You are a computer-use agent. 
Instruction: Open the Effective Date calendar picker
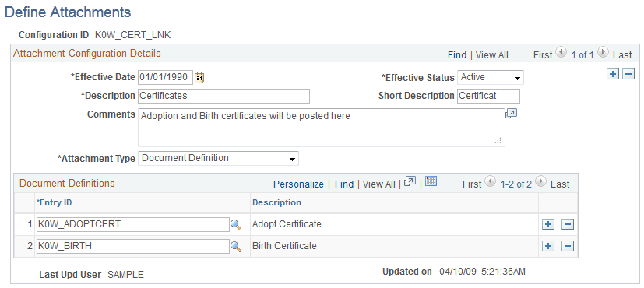[199, 78]
